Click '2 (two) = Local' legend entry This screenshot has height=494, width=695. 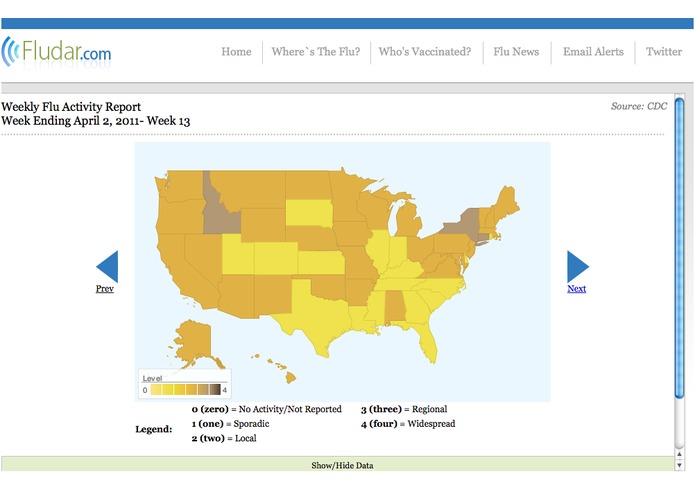tap(224, 438)
